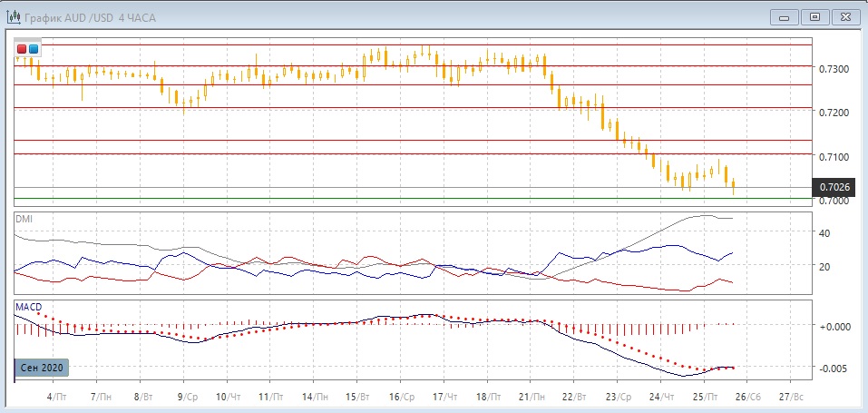Close the AUD/USD chart window

(844, 15)
